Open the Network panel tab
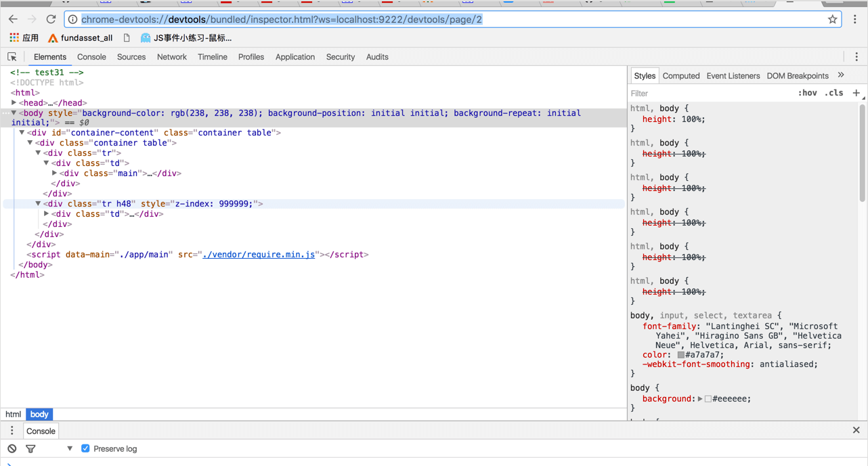The width and height of the screenshot is (868, 466). (x=172, y=58)
